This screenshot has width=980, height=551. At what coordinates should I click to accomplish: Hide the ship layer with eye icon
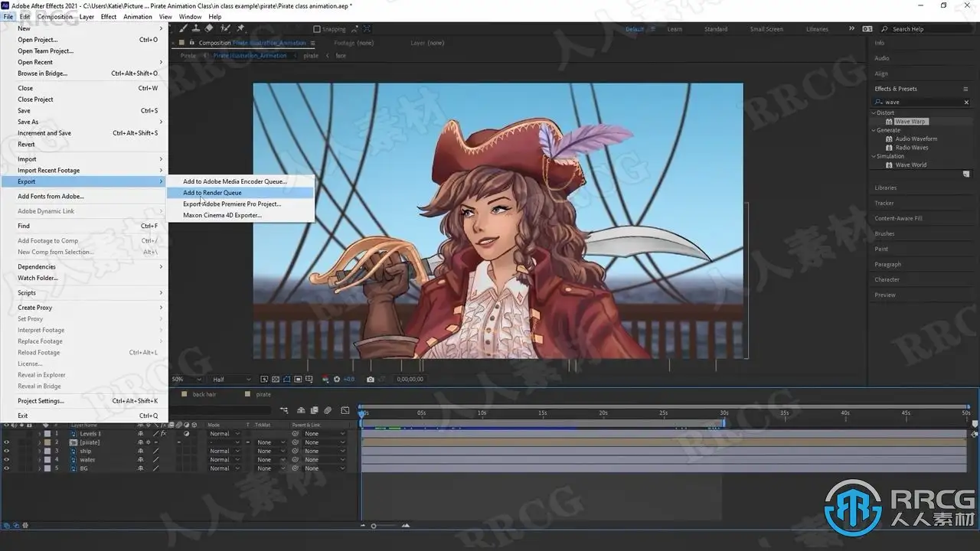tap(6, 452)
